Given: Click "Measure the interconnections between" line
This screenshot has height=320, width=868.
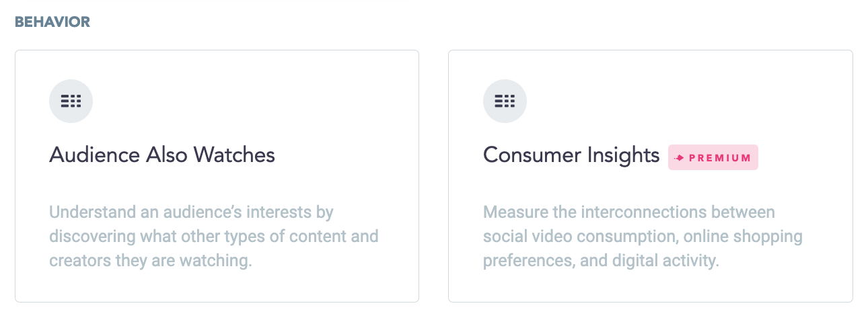Looking at the screenshot, I should (629, 212).
